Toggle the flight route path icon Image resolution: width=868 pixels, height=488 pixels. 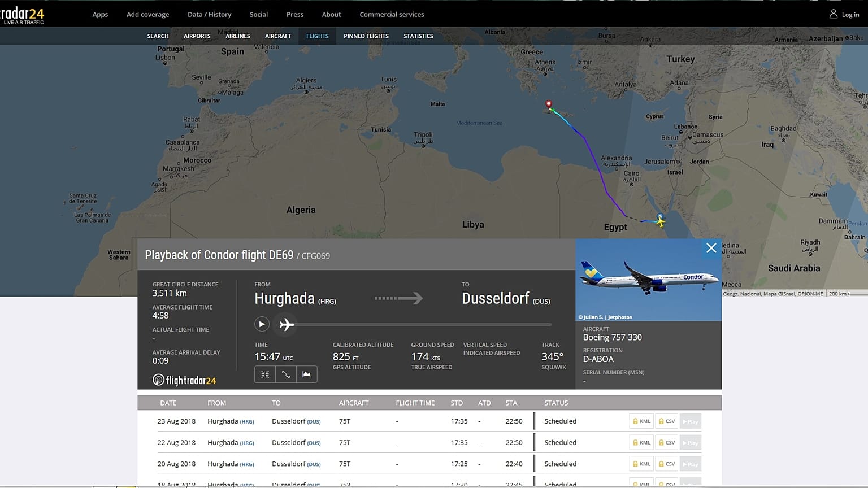pyautogui.click(x=286, y=374)
